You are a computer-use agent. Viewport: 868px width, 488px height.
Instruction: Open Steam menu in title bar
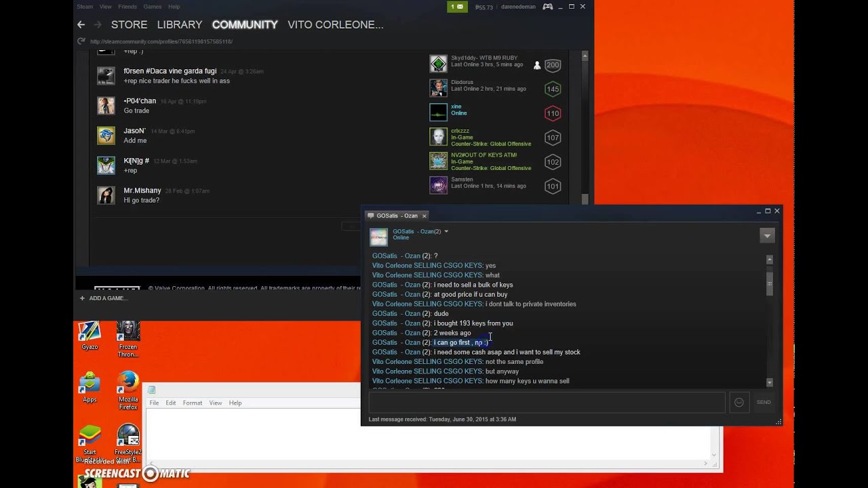(85, 7)
